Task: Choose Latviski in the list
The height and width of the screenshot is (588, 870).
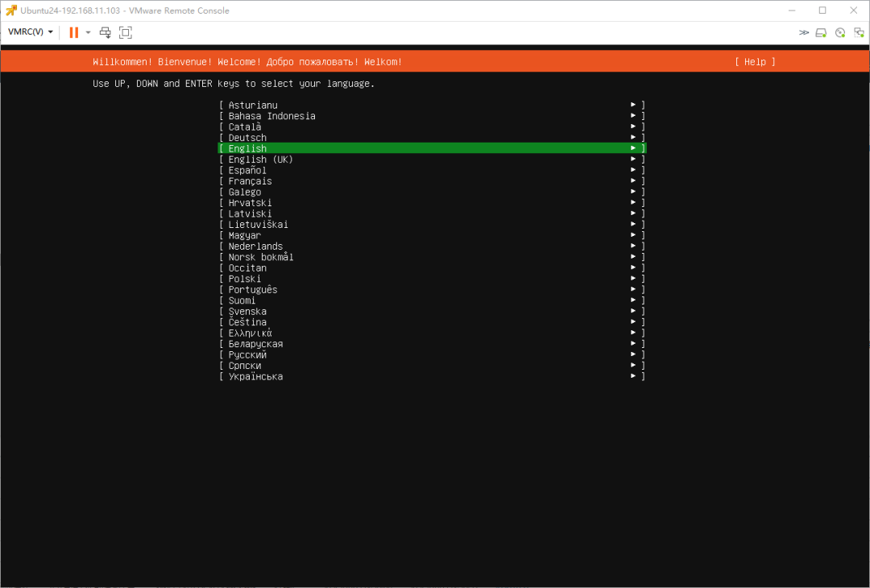Action: click(x=433, y=213)
